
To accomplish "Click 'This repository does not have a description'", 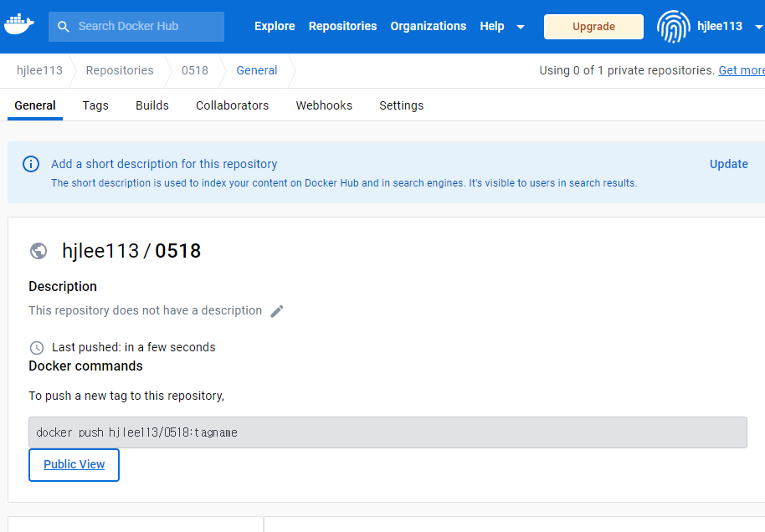I will [146, 310].
